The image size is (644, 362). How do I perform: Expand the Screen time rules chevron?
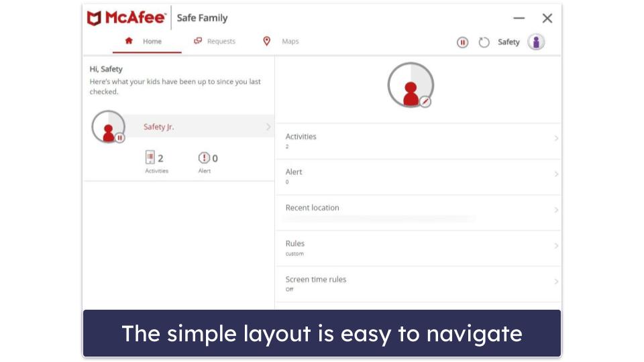(556, 282)
